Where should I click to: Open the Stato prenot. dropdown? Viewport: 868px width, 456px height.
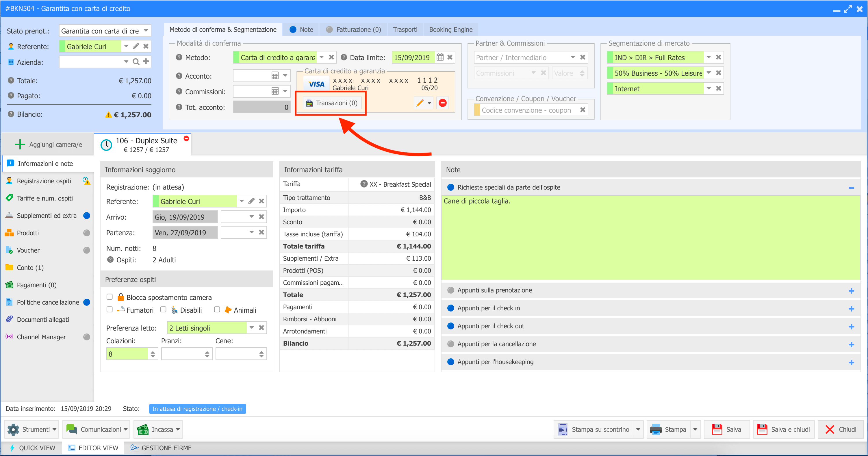(146, 31)
